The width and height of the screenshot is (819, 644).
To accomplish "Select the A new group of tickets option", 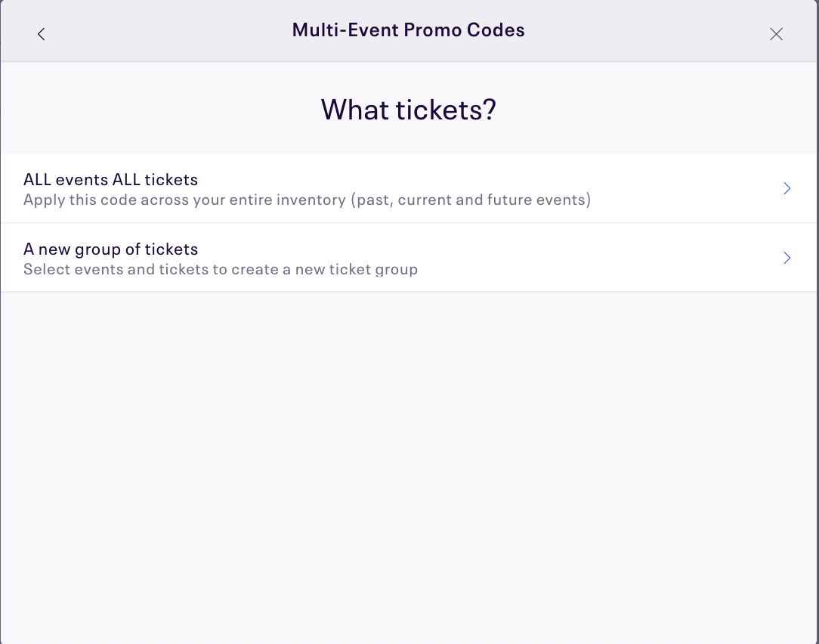I will click(x=110, y=249).
